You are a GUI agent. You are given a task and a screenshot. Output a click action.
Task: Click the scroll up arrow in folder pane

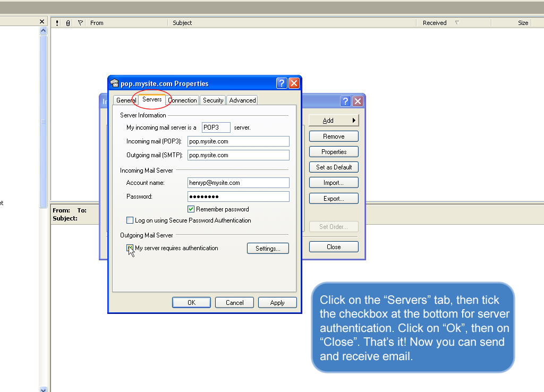coord(44,31)
